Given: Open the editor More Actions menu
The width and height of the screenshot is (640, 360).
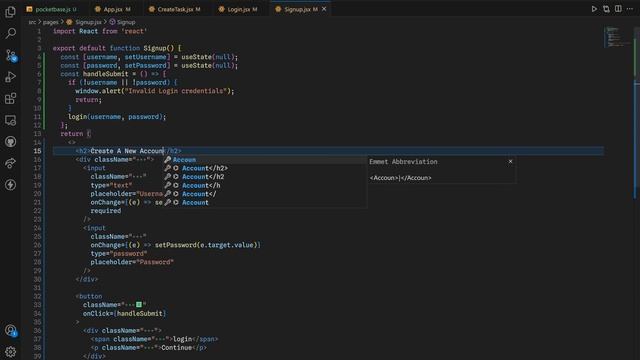Looking at the screenshot, I should 630,9.
